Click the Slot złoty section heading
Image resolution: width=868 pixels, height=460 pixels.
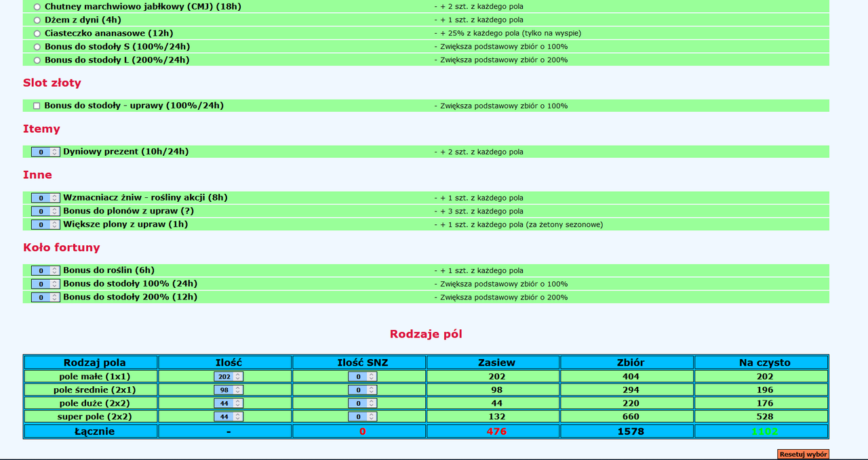coord(52,83)
